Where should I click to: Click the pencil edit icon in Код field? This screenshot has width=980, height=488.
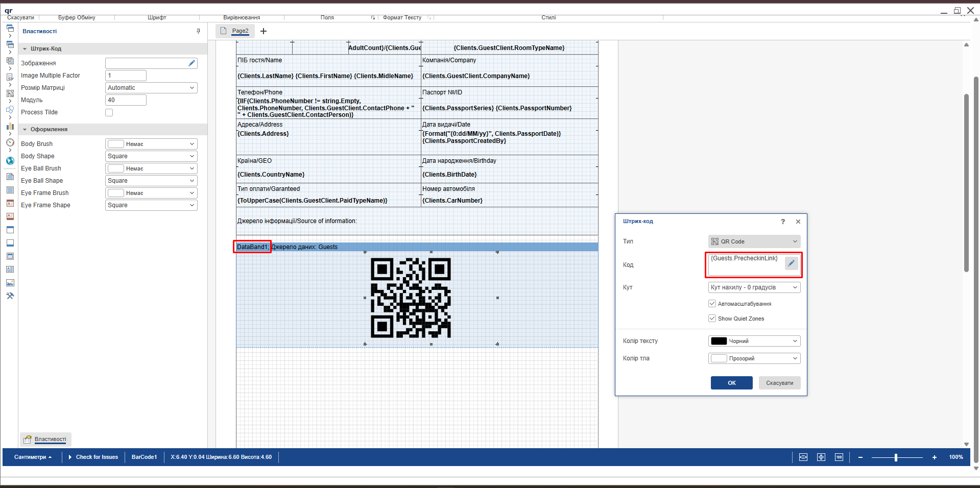click(791, 263)
